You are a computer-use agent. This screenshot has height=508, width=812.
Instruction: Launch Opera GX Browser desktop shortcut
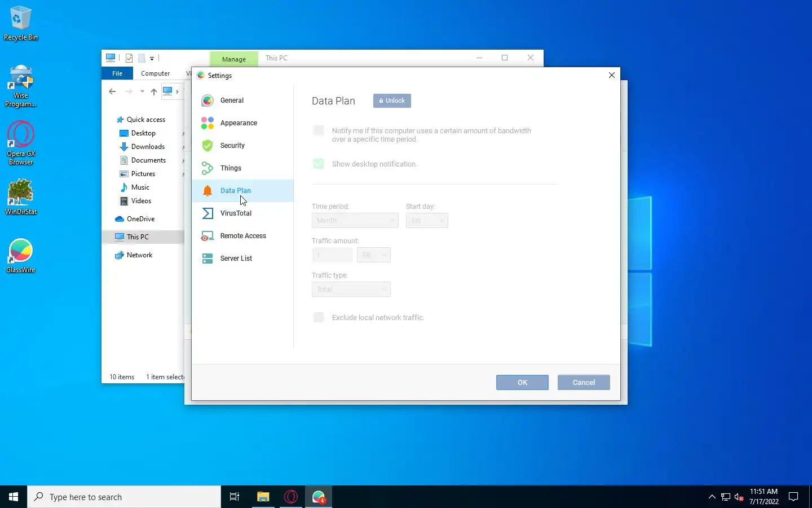point(21,143)
